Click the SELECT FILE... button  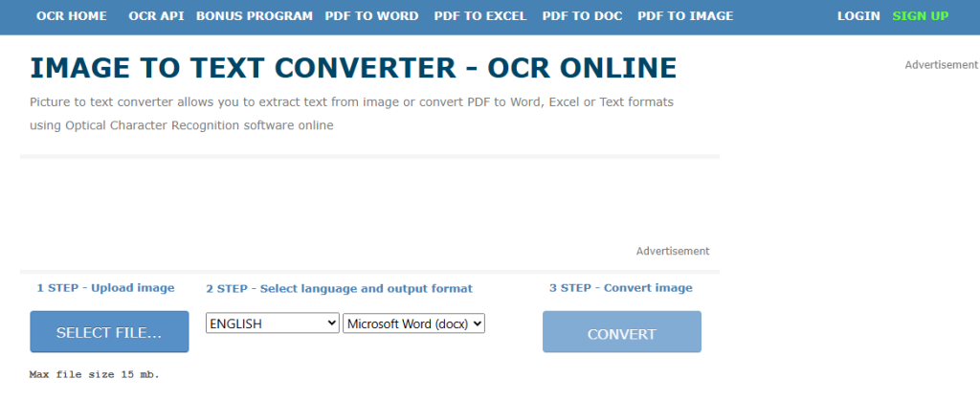click(109, 332)
